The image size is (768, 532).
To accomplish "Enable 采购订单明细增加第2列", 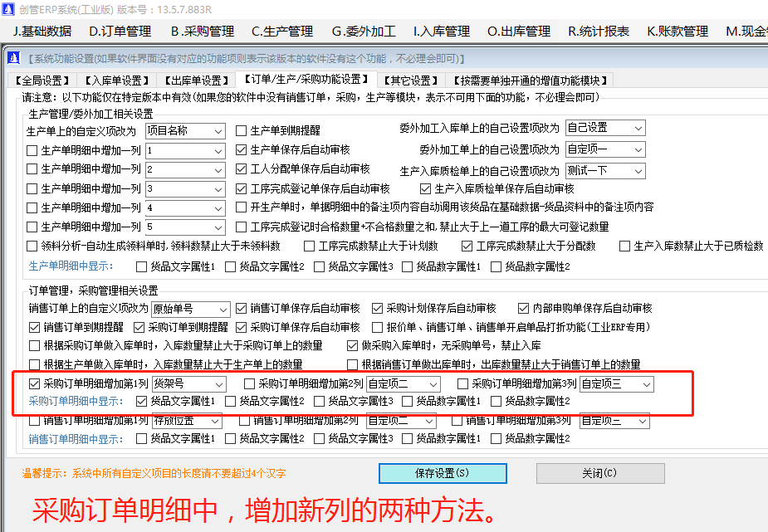I will click(247, 383).
